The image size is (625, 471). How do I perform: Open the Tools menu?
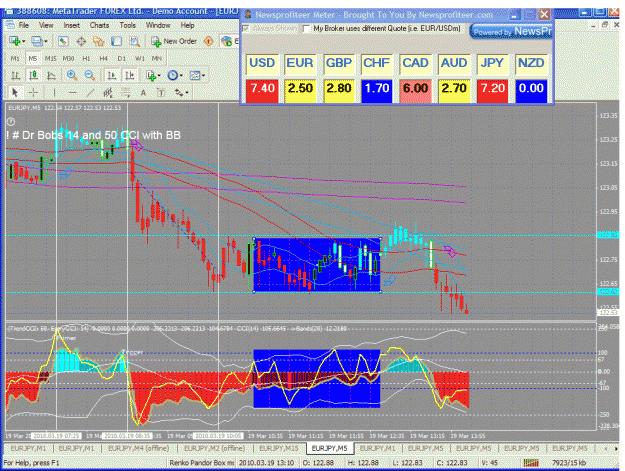[128, 26]
